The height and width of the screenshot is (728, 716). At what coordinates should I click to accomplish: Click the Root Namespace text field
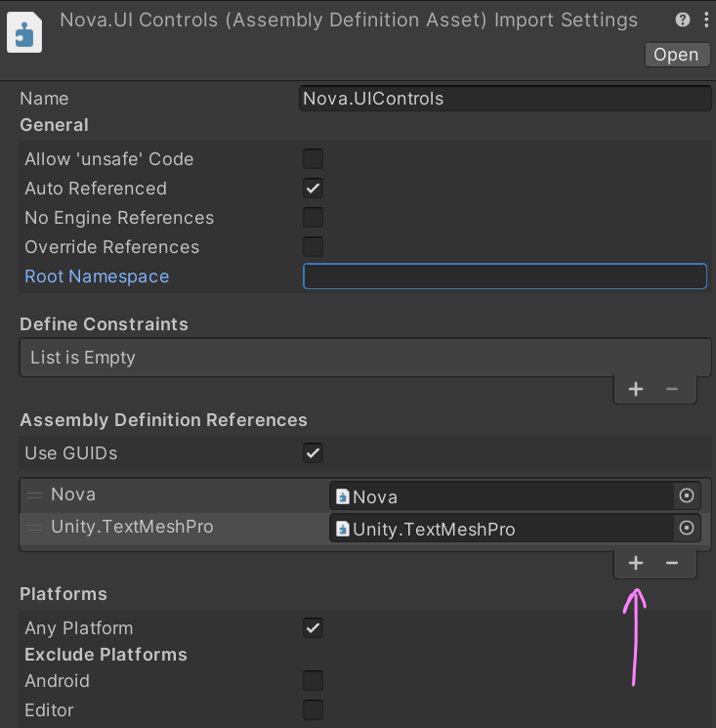coord(505,277)
